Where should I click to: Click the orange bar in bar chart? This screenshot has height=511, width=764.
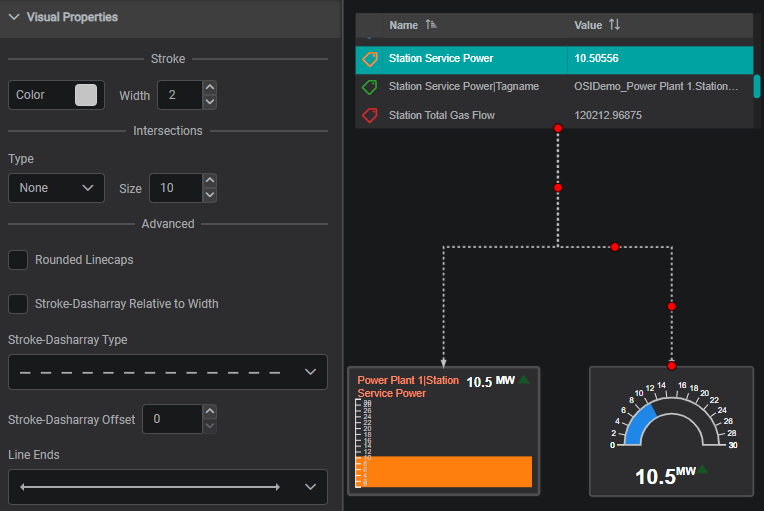click(x=446, y=472)
